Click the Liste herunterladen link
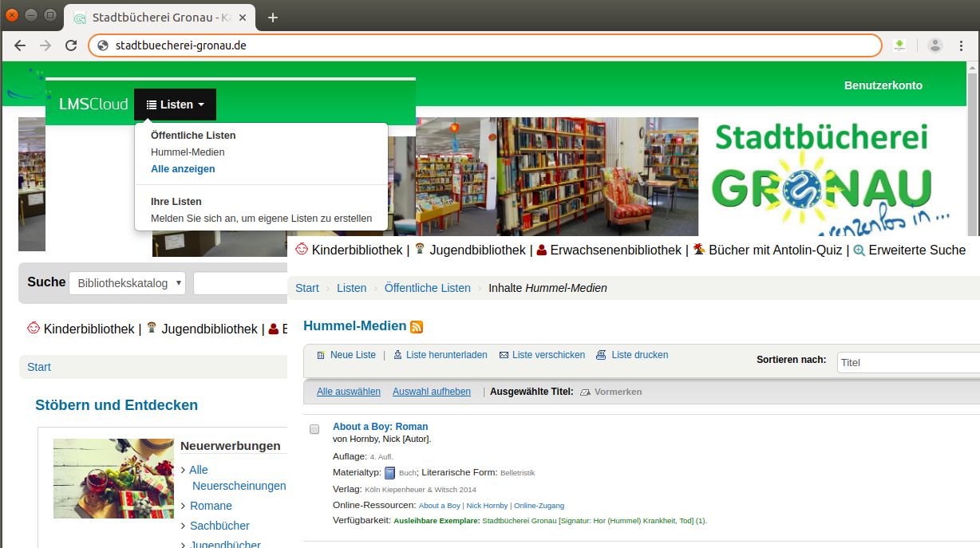Screen dimensions: 980x548 pos(447,355)
